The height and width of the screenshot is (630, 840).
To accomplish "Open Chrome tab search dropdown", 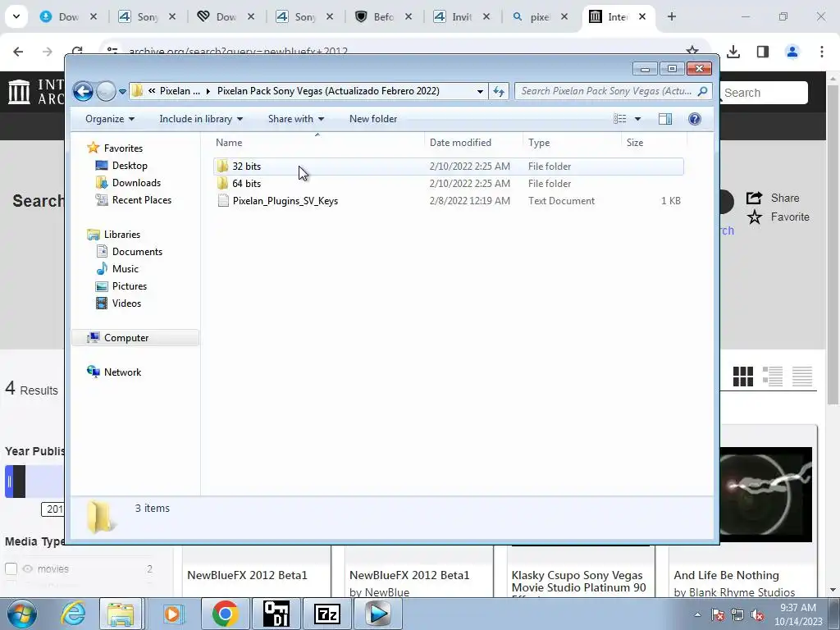I will click(x=16, y=16).
